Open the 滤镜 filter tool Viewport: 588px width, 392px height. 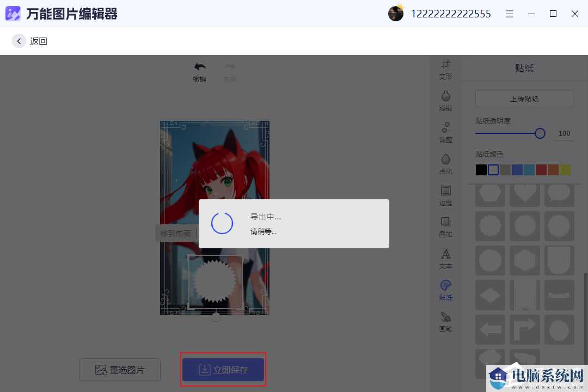pos(445,101)
